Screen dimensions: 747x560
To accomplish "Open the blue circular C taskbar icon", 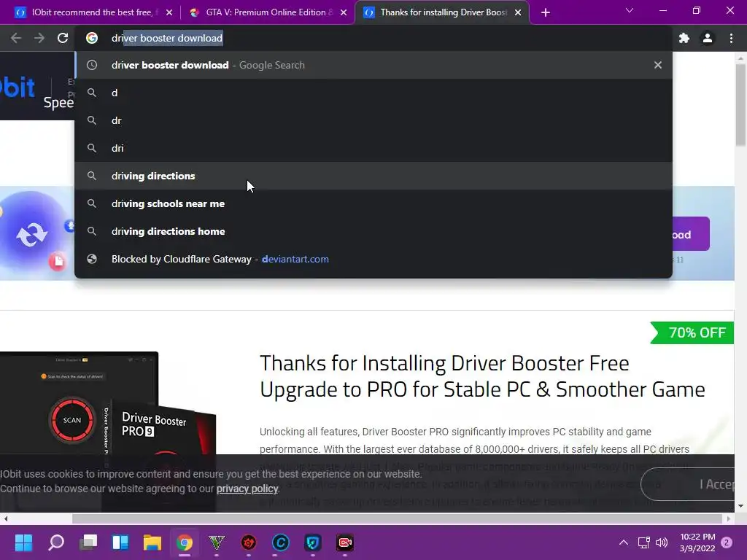I will coord(281,542).
